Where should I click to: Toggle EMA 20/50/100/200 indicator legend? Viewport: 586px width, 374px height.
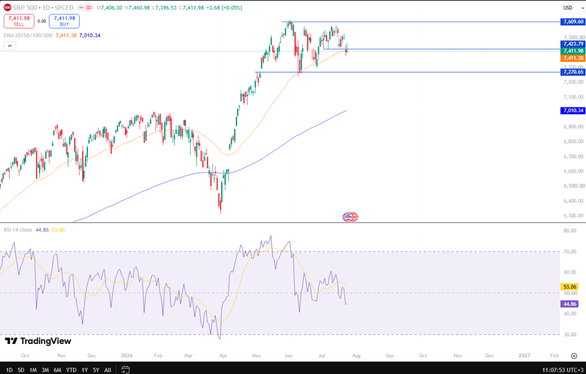pyautogui.click(x=28, y=35)
